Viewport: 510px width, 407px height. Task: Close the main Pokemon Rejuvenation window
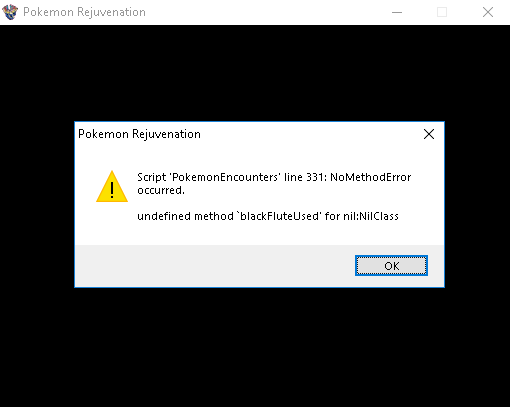tap(488, 12)
